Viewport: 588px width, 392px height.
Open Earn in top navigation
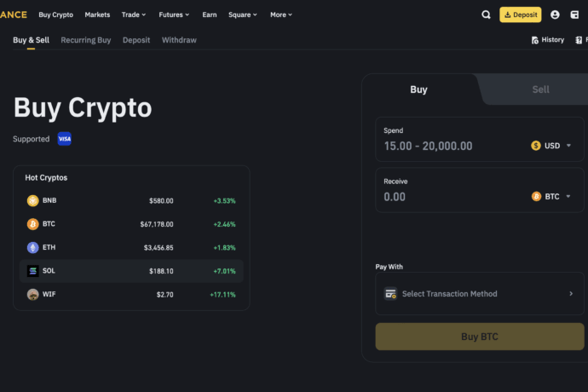coord(210,14)
